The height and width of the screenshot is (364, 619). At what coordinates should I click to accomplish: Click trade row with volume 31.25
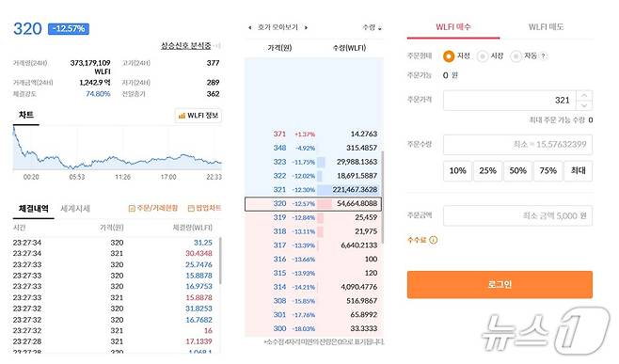[113, 243]
